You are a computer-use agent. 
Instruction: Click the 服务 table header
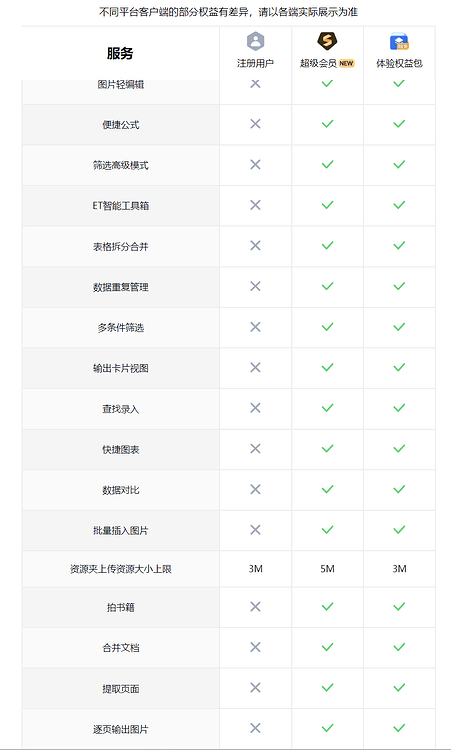tap(120, 54)
